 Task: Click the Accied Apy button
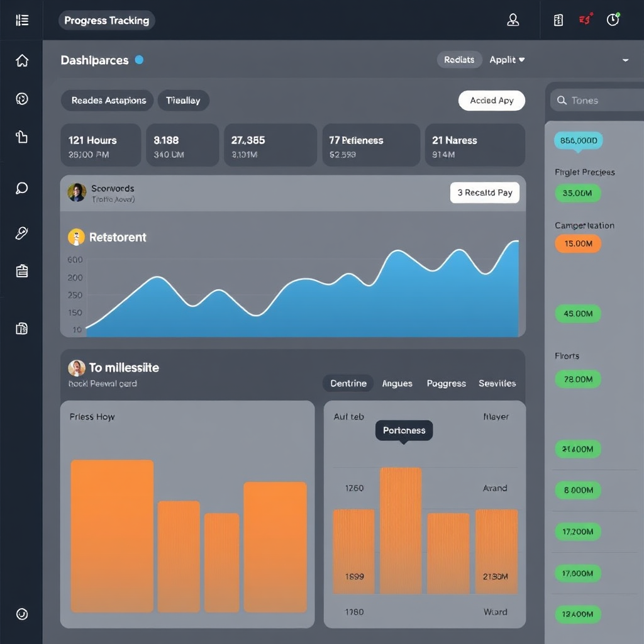click(x=492, y=101)
